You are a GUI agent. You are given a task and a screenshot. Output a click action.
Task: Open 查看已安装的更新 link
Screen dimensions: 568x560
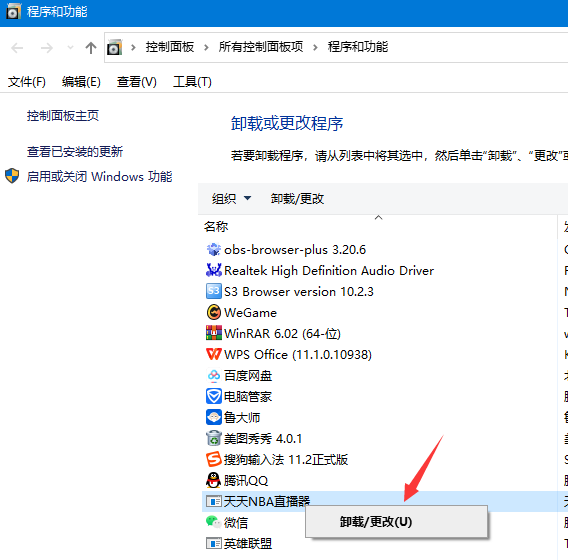(75, 152)
